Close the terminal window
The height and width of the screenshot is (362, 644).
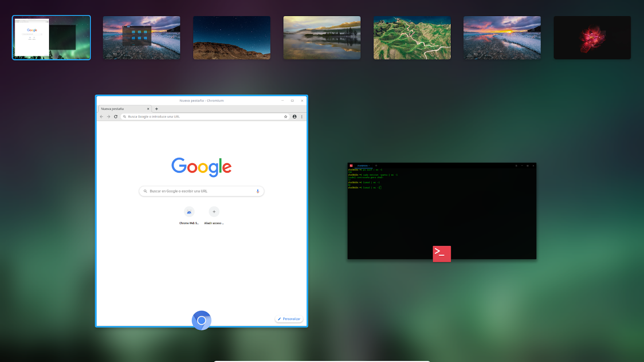point(533,166)
